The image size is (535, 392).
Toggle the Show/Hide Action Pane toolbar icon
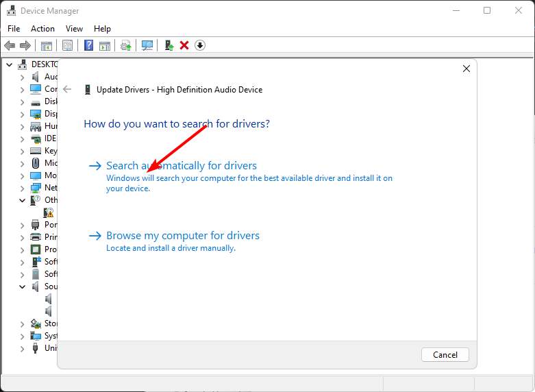[x=105, y=45]
